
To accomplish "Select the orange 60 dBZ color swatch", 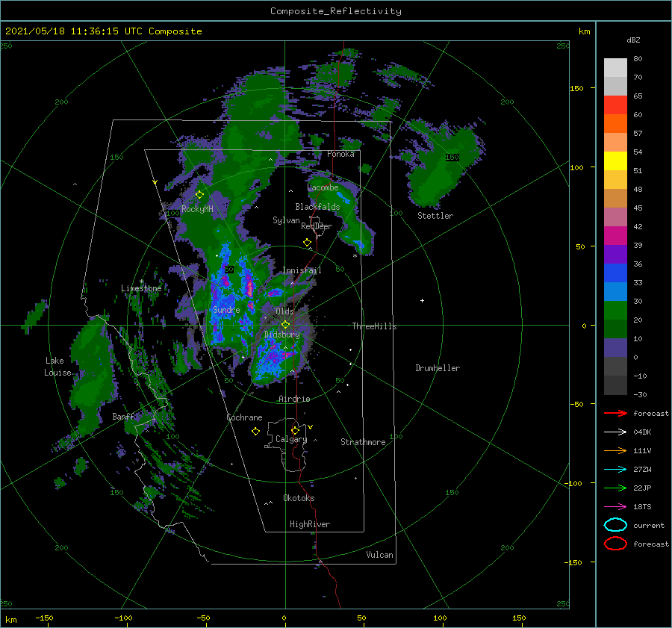I will pyautogui.click(x=615, y=123).
